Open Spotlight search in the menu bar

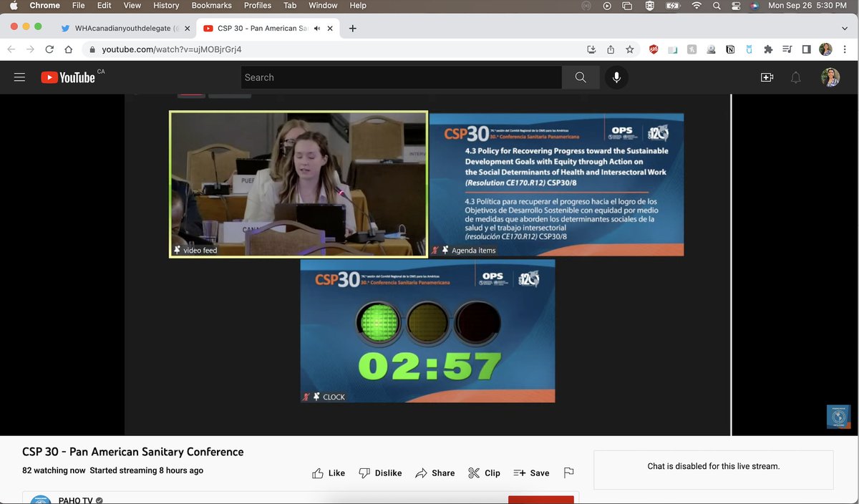[717, 6]
